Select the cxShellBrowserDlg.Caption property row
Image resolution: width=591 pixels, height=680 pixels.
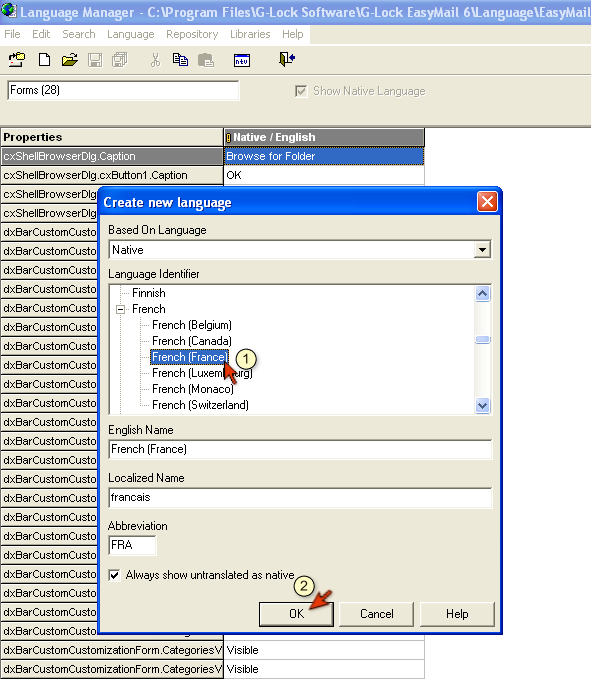[x=111, y=156]
